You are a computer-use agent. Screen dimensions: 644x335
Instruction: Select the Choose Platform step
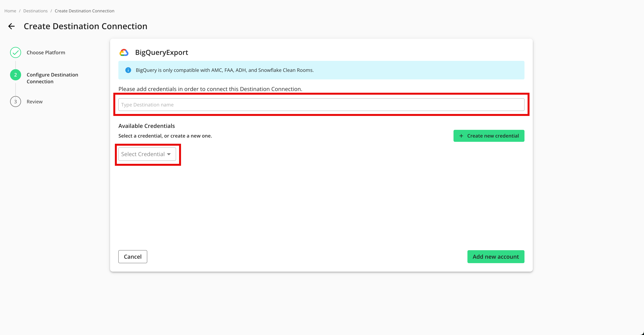click(x=46, y=53)
